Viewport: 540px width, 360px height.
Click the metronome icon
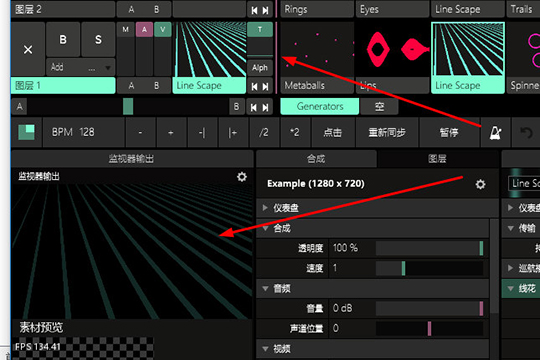coord(495,132)
